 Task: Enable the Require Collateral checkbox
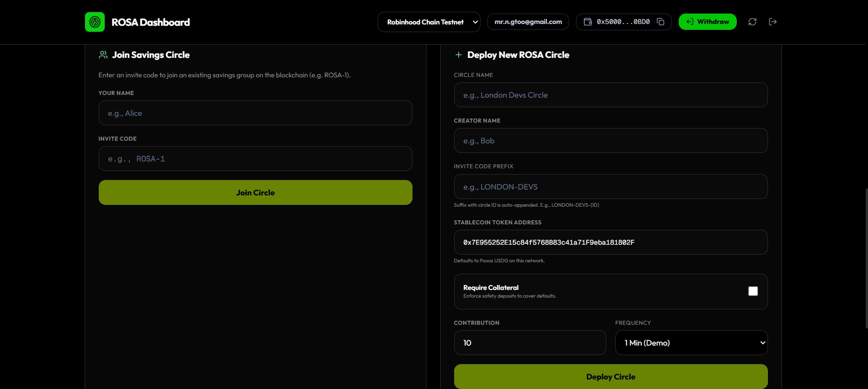pos(753,291)
